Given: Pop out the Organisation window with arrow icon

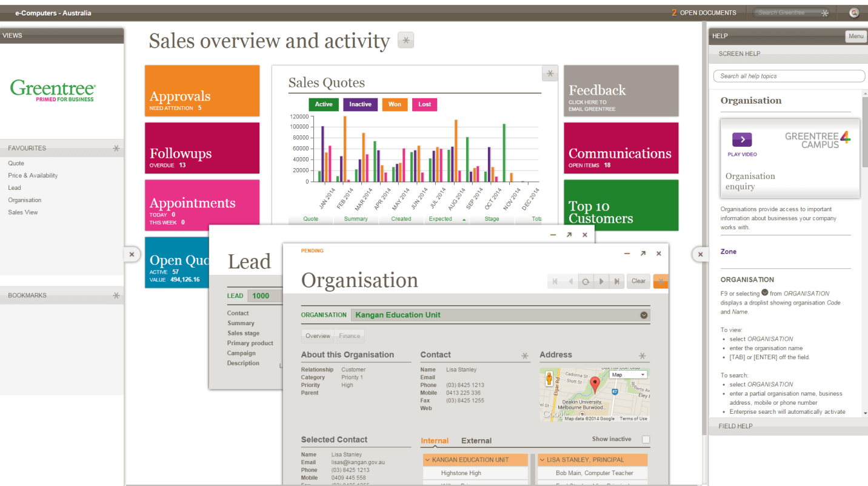Looking at the screenshot, I should point(643,254).
